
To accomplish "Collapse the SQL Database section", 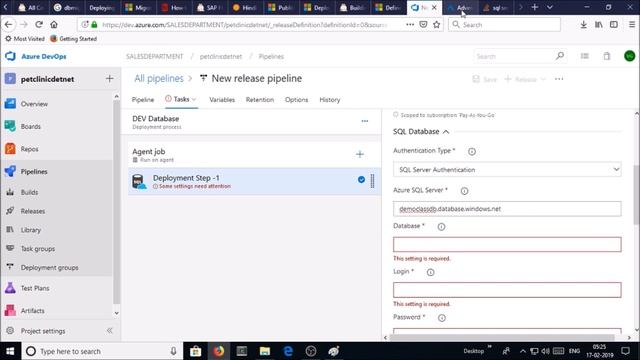I will pos(446,132).
